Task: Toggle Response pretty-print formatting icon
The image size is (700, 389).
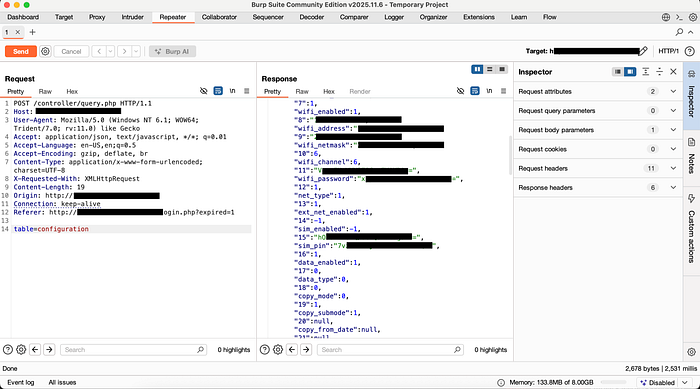Action: 475,91
